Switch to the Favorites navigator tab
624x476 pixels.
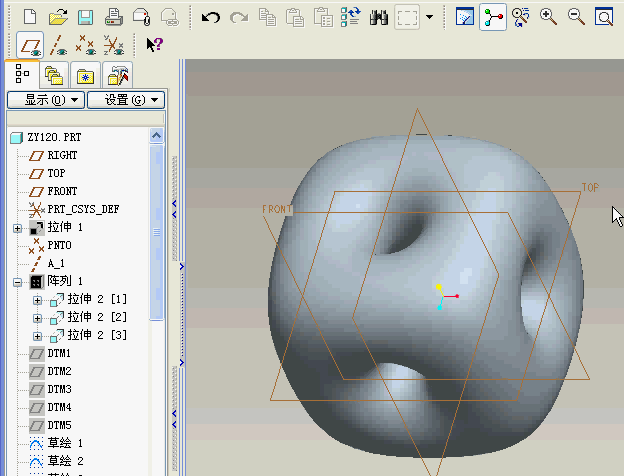86,75
